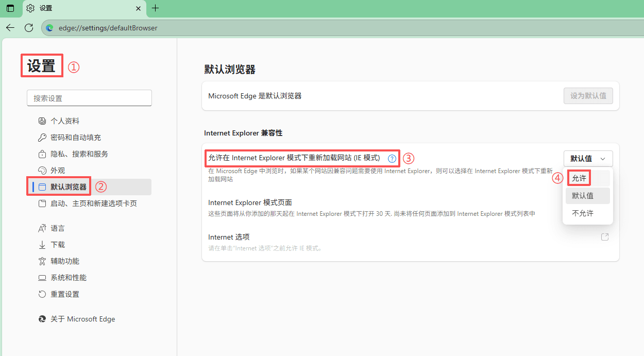Open the 默认 dropdown for IE mode
Screen dimensions: 644x356
(x=588, y=158)
